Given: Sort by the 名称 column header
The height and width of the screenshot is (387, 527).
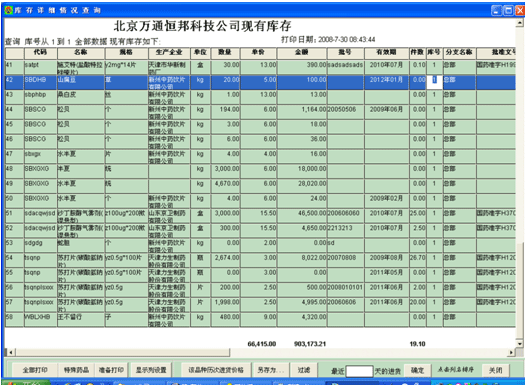Looking at the screenshot, I should click(x=81, y=52).
